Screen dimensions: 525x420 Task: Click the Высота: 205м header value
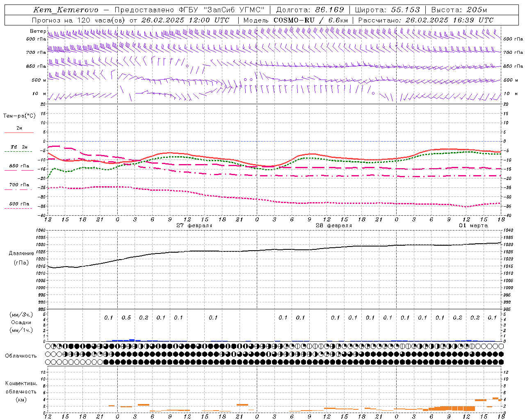(x=459, y=10)
